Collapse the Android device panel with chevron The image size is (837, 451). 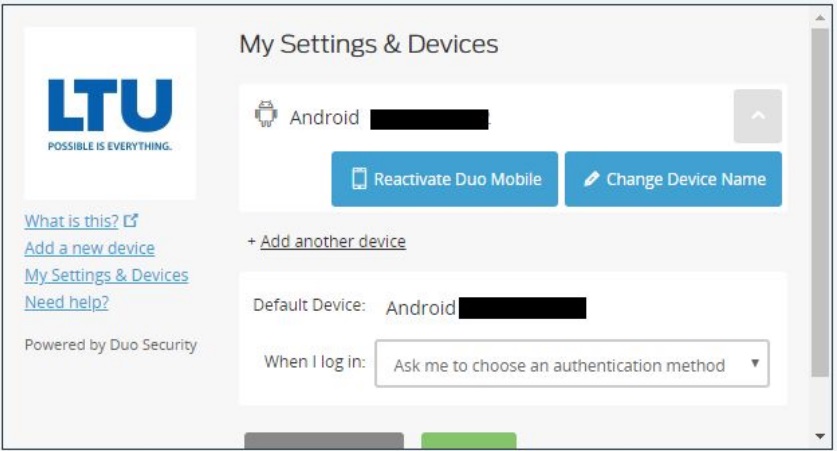(757, 116)
